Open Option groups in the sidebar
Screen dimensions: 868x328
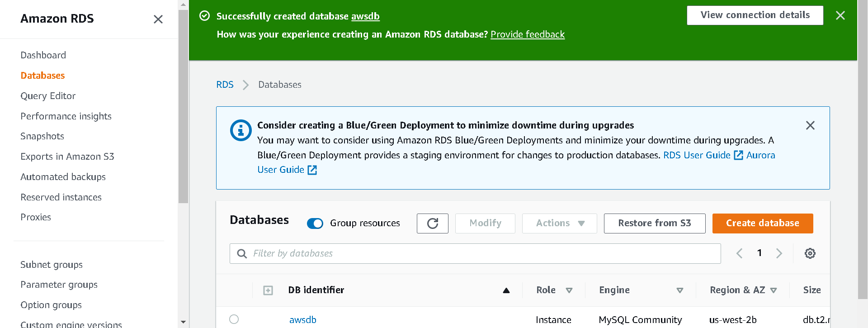51,305
